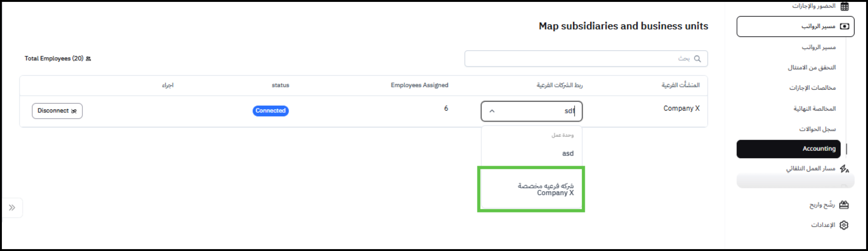
Task: Choose the asd business unit option
Action: 567,154
